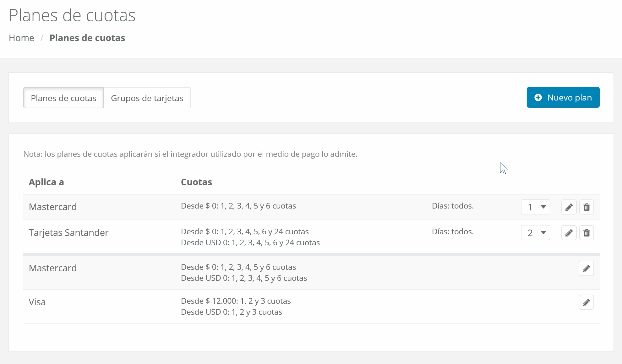Delete Tarjetas Santander plan via trash icon

587,233
